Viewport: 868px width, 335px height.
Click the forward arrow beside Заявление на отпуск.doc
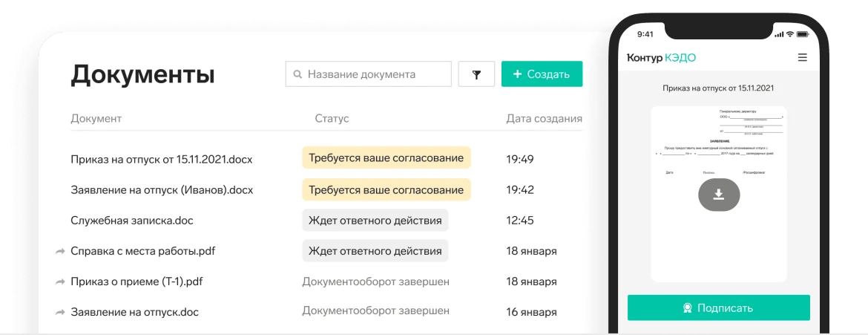(x=60, y=312)
